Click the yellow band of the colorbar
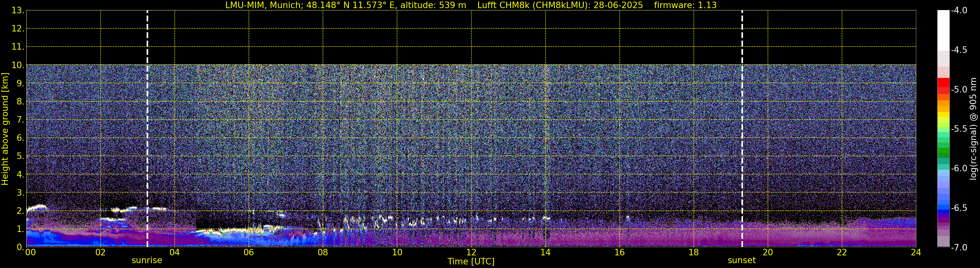Viewport: 980px width, 268px height. point(943,114)
